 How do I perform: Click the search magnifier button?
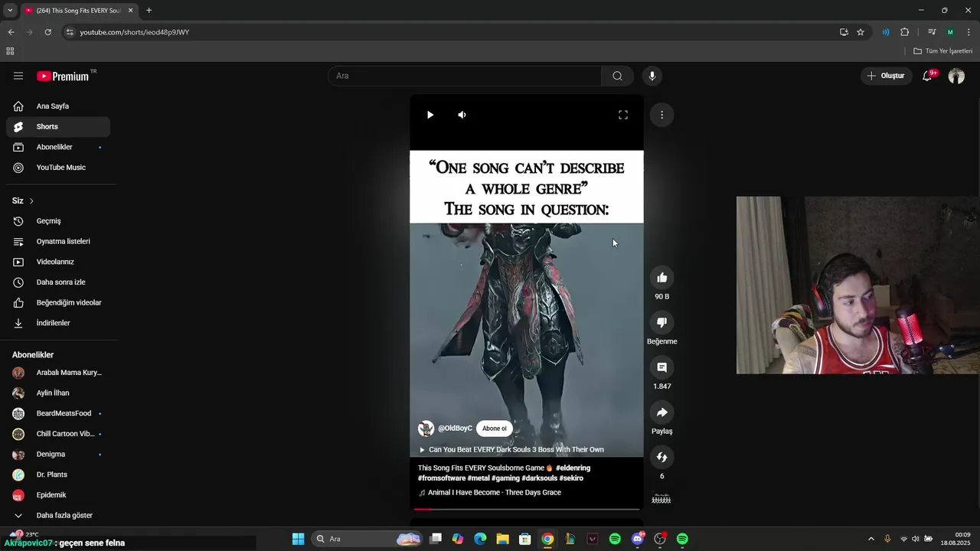pyautogui.click(x=617, y=76)
